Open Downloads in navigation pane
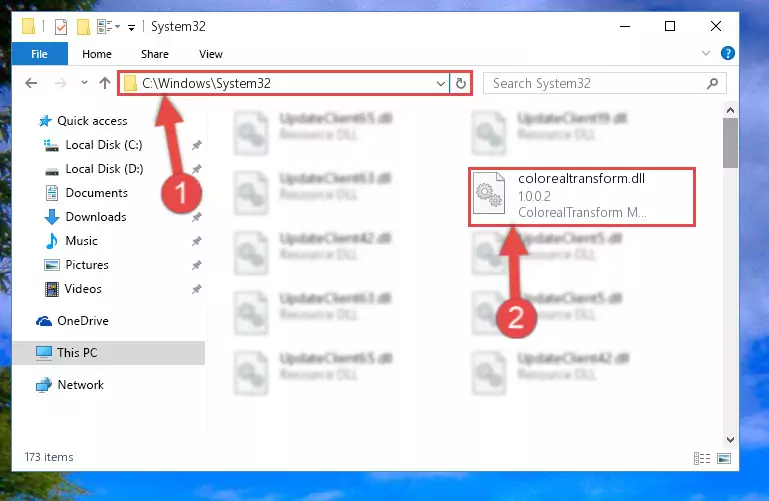The width and height of the screenshot is (769, 501). 96,217
